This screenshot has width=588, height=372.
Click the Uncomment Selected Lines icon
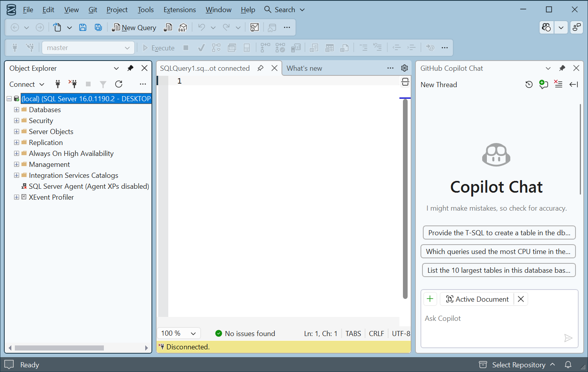coord(378,48)
